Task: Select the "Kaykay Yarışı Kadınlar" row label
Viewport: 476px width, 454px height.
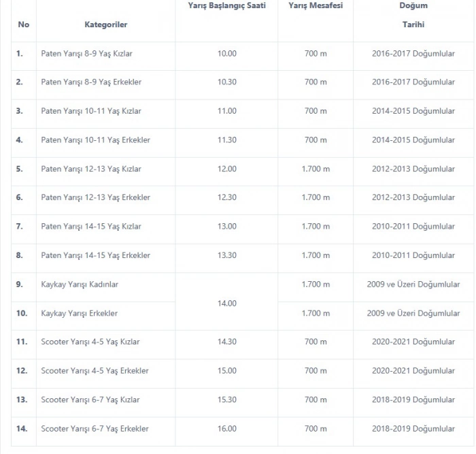Action: pyautogui.click(x=80, y=285)
